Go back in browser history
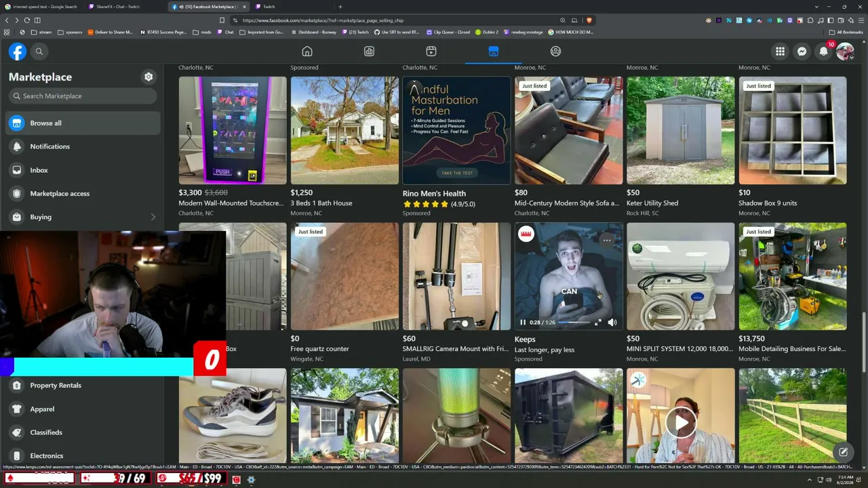 click(7, 20)
